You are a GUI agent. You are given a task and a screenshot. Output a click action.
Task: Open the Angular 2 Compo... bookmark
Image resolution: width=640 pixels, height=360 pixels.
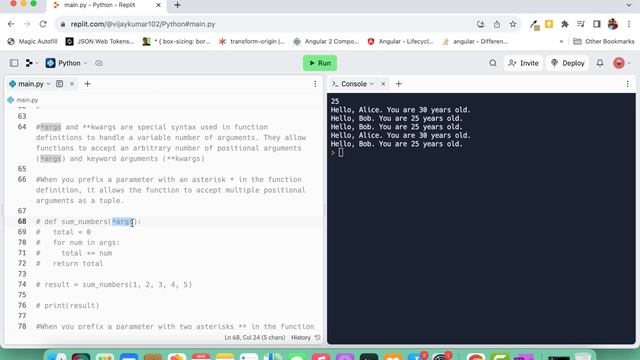point(326,41)
